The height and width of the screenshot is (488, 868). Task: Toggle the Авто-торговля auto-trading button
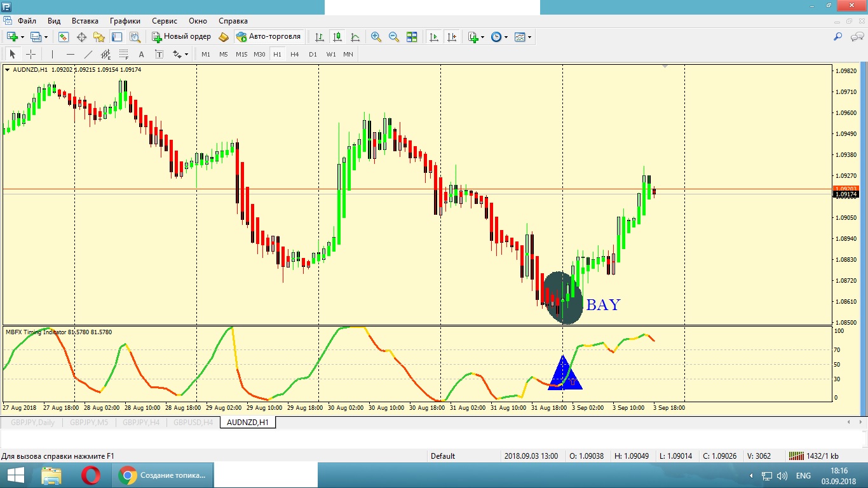pos(268,37)
